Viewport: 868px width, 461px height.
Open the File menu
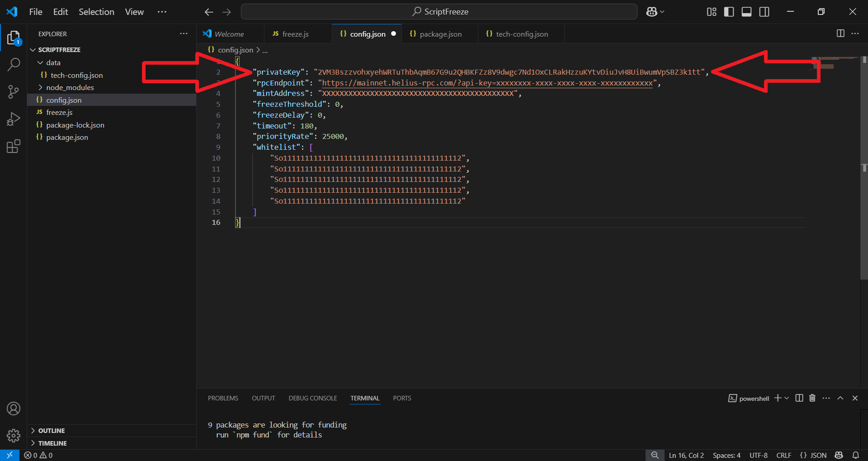click(x=36, y=12)
